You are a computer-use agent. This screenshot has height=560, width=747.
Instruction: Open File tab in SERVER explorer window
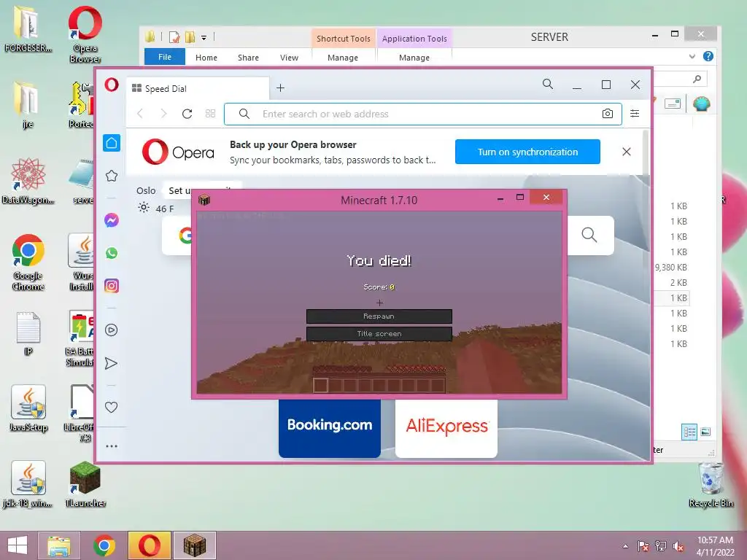click(165, 57)
